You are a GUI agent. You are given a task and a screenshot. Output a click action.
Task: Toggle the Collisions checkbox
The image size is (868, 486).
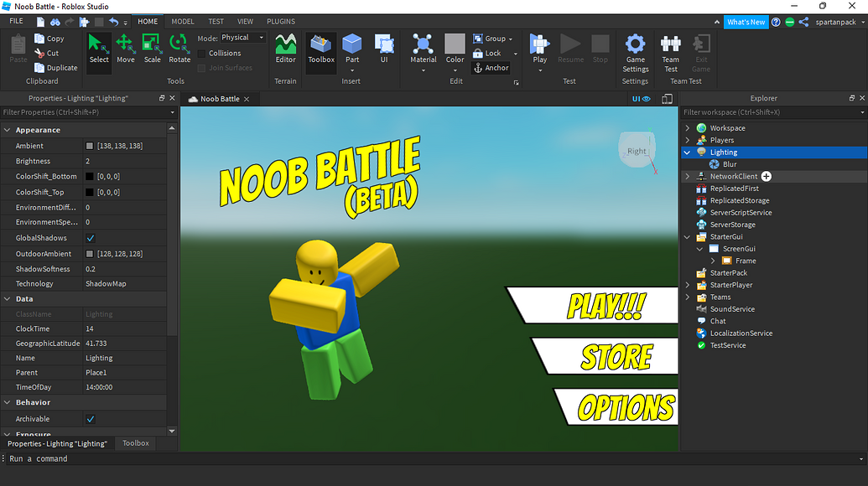click(201, 53)
